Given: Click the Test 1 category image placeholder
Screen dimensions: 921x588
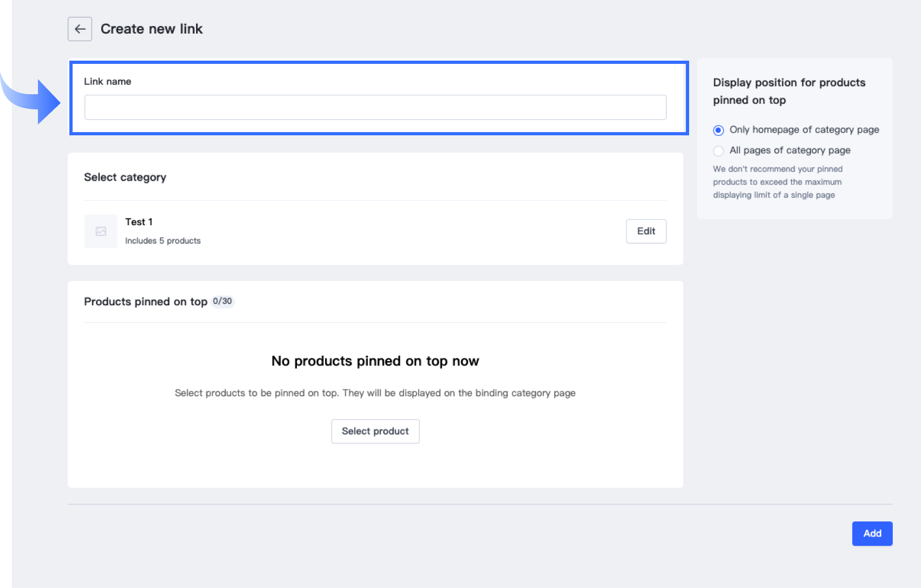Looking at the screenshot, I should click(x=101, y=231).
